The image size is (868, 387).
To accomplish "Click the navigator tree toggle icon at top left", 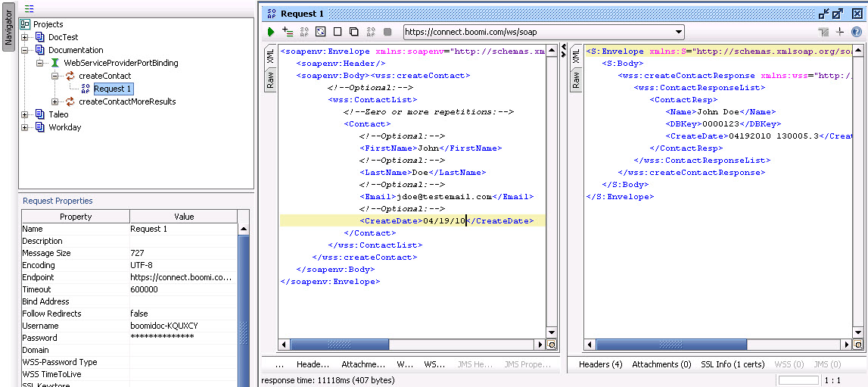I will pos(30,9).
